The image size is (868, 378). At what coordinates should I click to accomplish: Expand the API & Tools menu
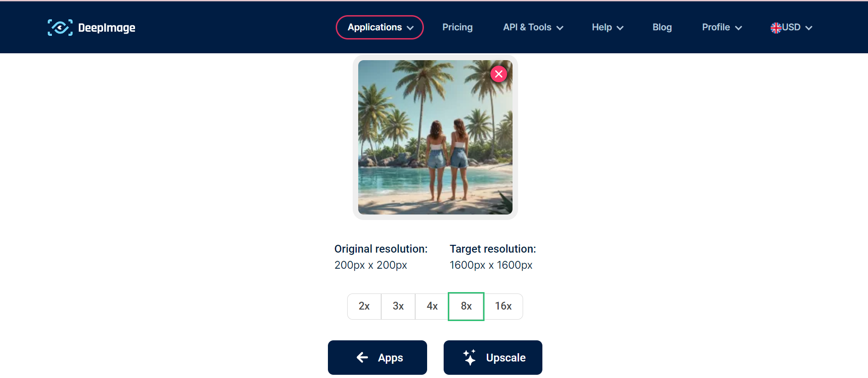[533, 27]
